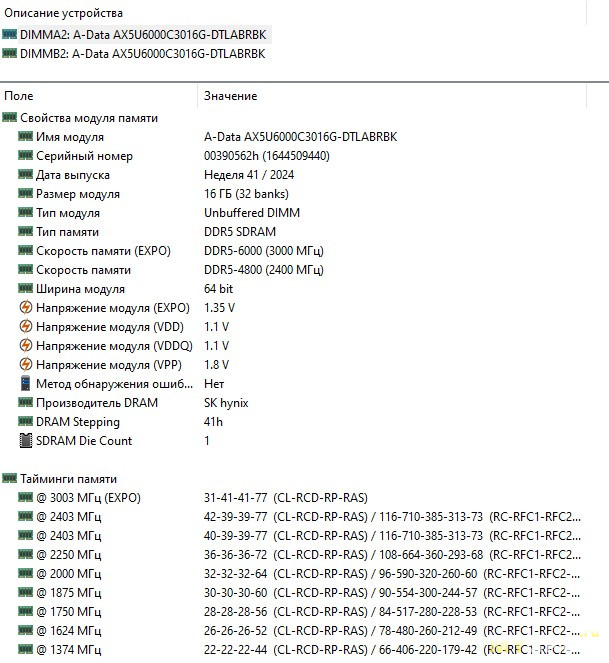Select the timings row starting '42-39-39-77'
The image size is (609, 663).
(392, 517)
